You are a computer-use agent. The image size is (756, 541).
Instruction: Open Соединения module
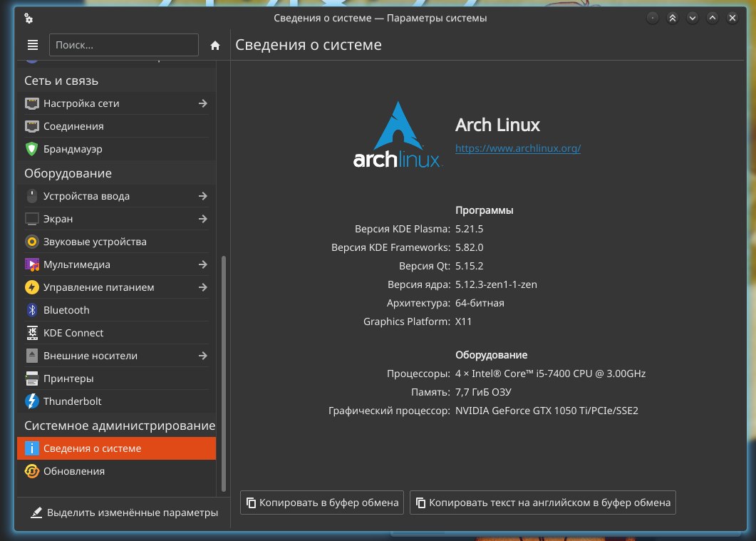click(116, 126)
